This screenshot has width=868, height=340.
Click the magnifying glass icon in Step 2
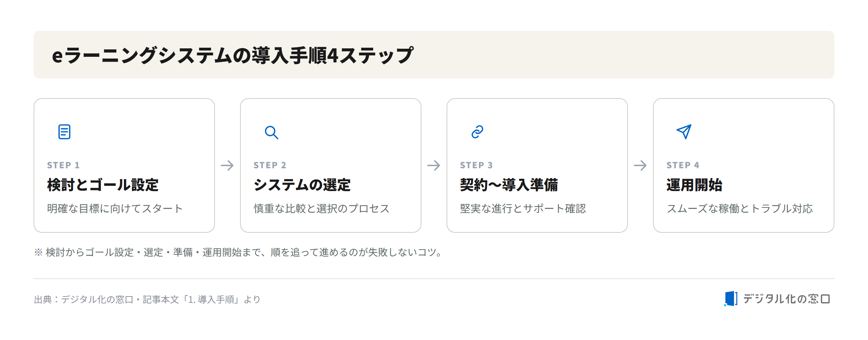pos(271,132)
